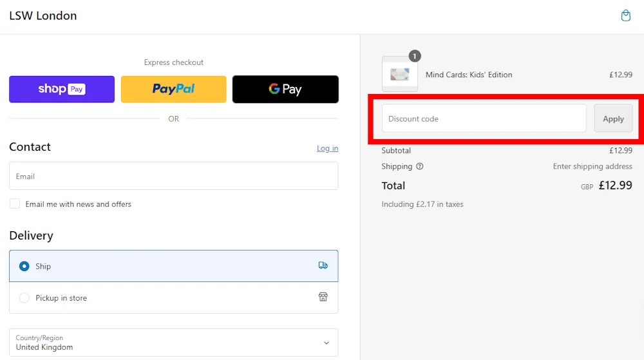
Task: Select the Pickup in store radio button
Action: click(x=24, y=298)
